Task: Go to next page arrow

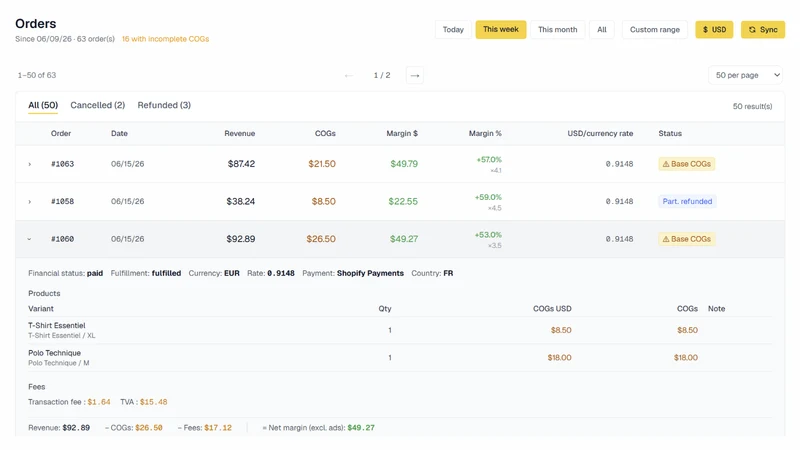Action: (415, 76)
